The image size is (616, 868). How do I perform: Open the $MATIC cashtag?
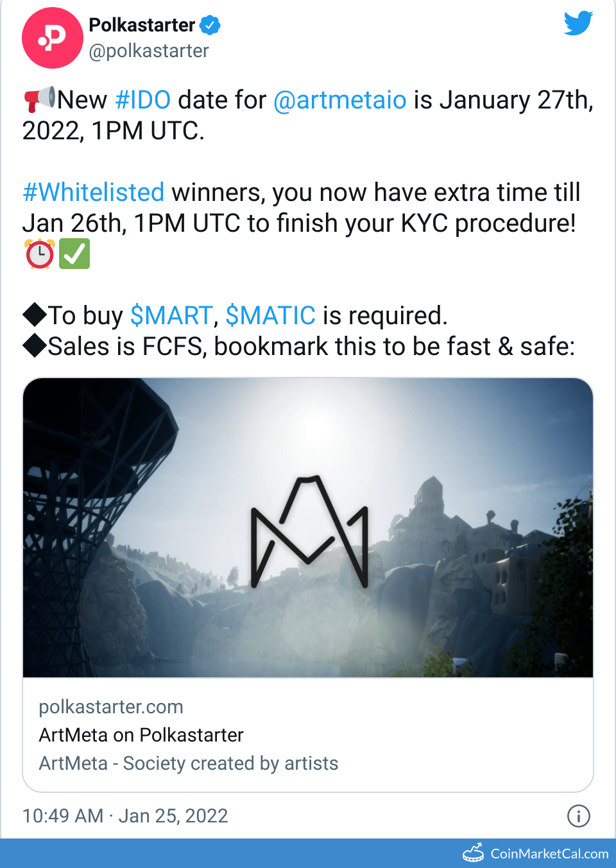[271, 316]
